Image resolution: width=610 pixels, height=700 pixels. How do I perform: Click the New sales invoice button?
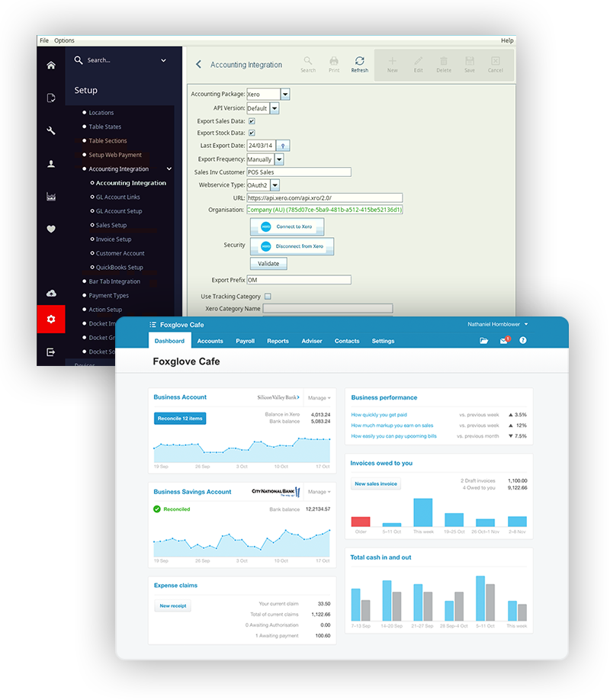pos(375,483)
